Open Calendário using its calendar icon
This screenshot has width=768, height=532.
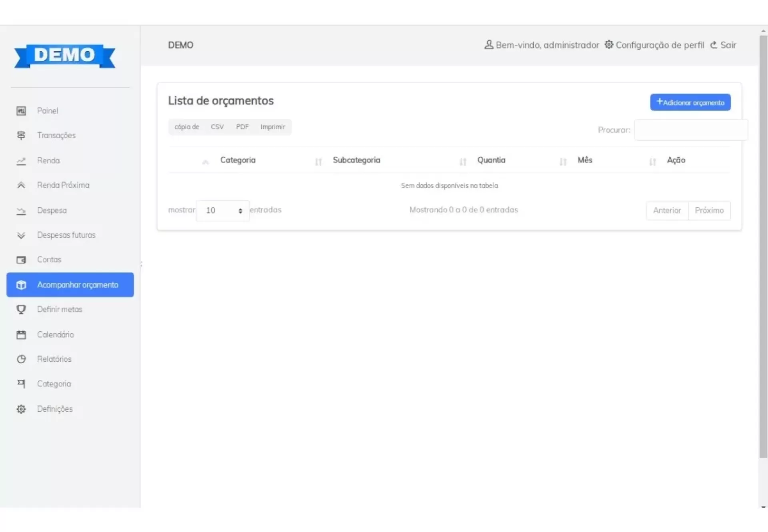pyautogui.click(x=21, y=335)
